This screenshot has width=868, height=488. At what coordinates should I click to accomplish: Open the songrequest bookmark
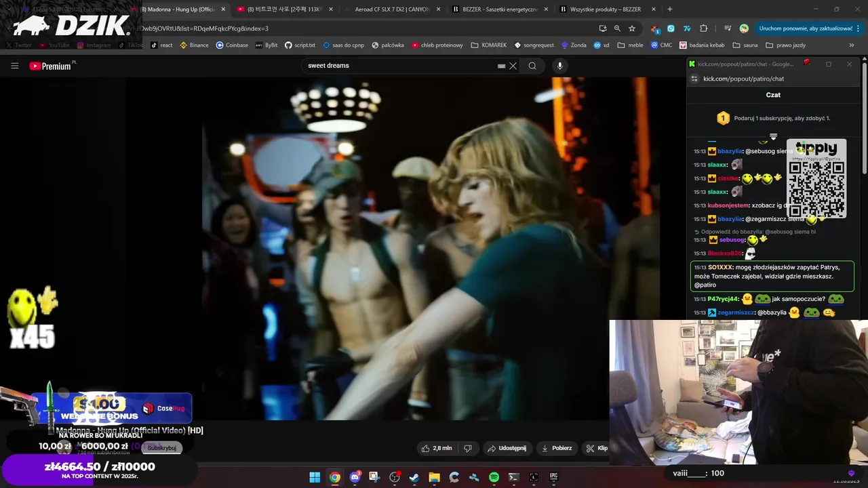tap(534, 45)
